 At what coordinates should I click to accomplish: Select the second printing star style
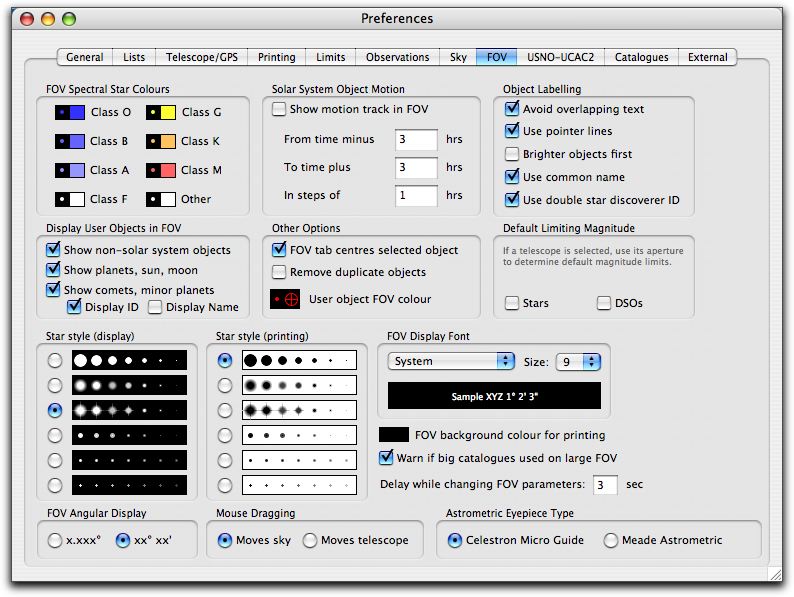tap(225, 385)
